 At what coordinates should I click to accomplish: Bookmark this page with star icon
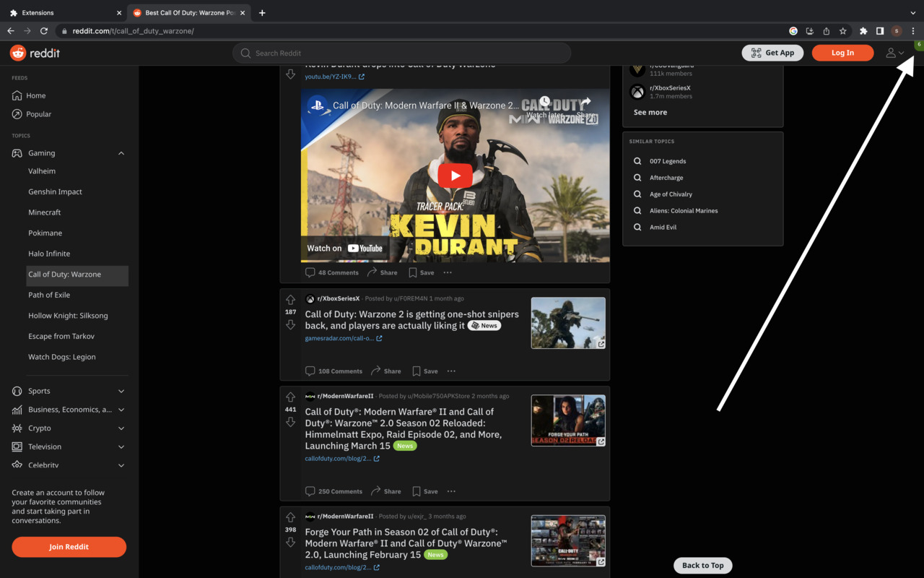pos(842,31)
